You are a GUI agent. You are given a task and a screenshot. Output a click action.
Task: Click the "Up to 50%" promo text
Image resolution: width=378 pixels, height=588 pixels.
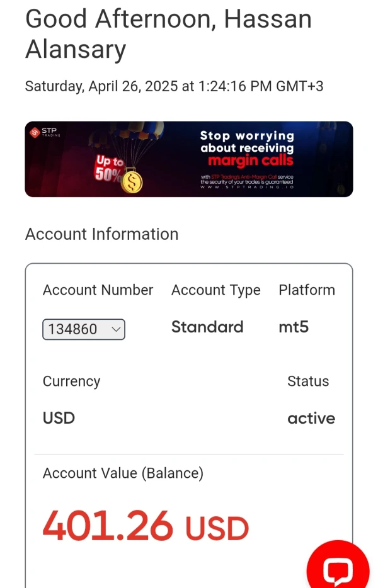coord(108,169)
